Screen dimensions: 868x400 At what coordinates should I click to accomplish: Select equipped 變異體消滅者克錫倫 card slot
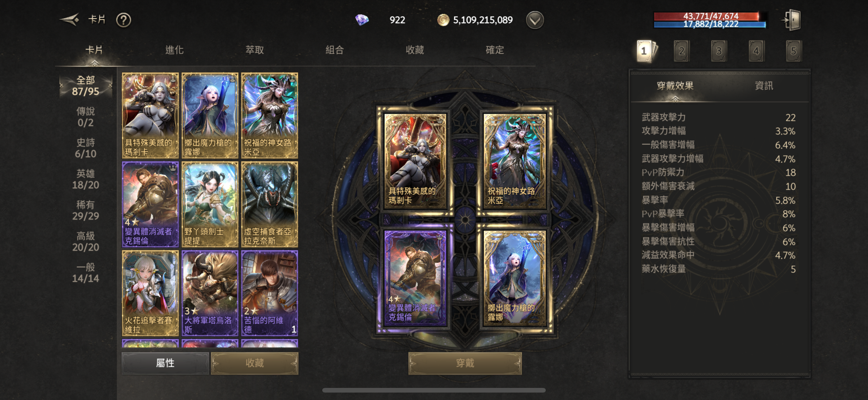(x=415, y=278)
